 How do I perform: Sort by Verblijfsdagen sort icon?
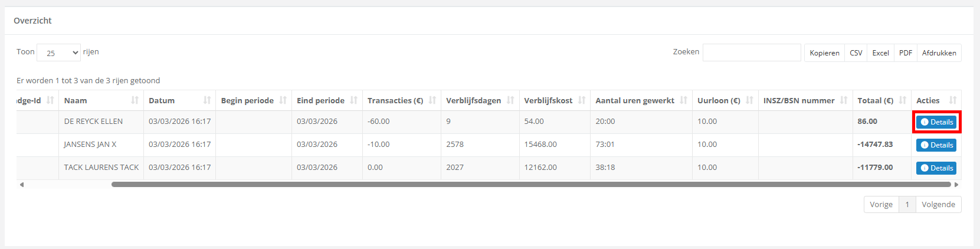tap(510, 100)
